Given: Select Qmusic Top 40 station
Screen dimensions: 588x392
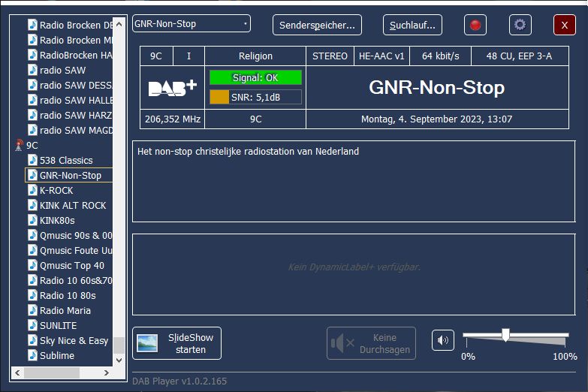Looking at the screenshot, I should coord(72,266).
